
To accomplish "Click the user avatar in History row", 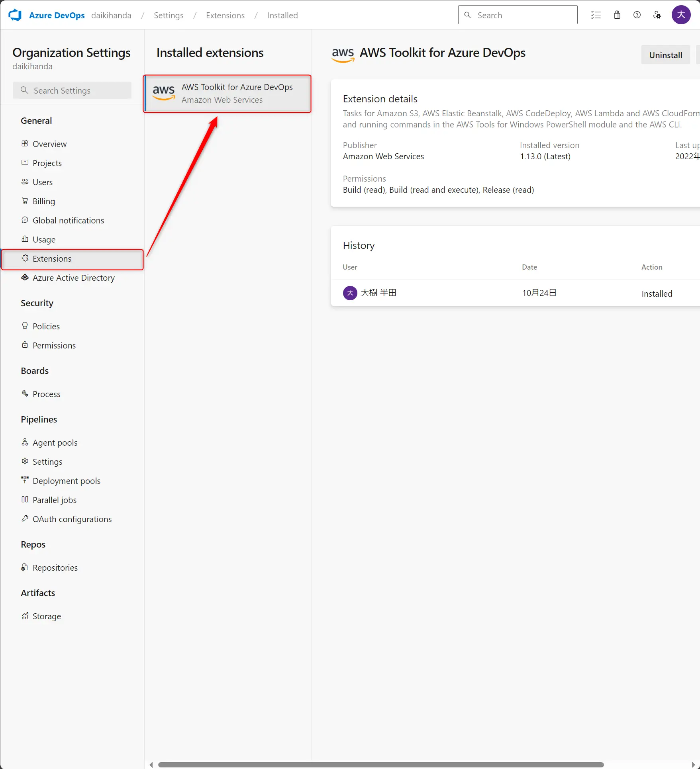I will [350, 293].
